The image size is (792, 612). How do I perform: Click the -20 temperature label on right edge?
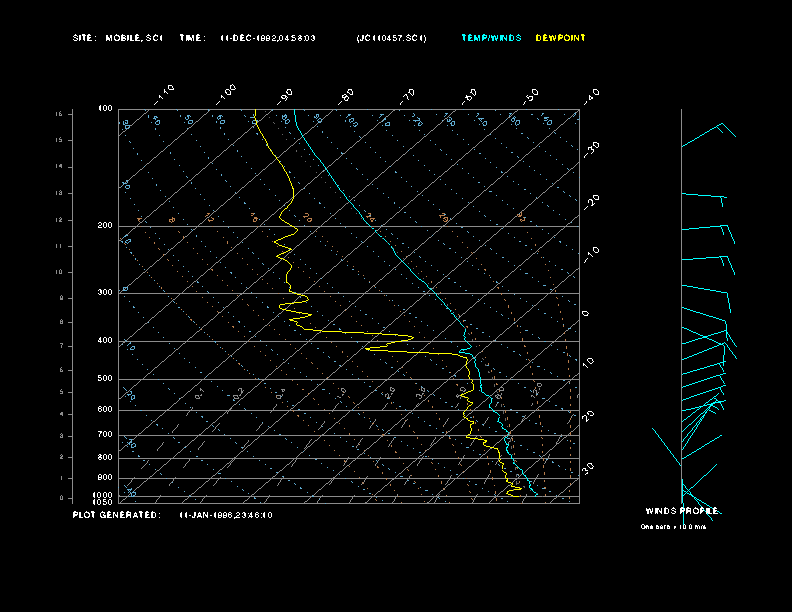click(591, 200)
